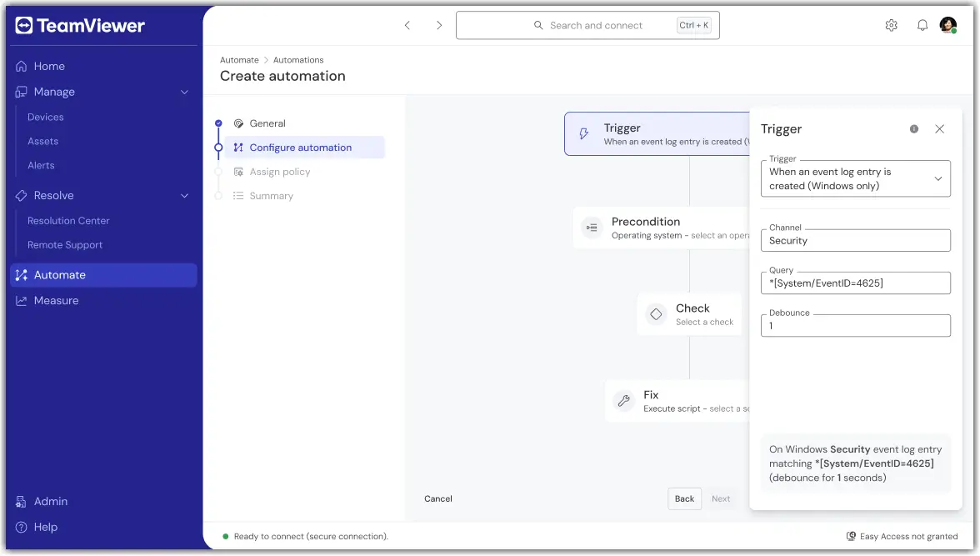Click the Home house icon
Image resolution: width=980 pixels, height=556 pixels.
tap(22, 67)
